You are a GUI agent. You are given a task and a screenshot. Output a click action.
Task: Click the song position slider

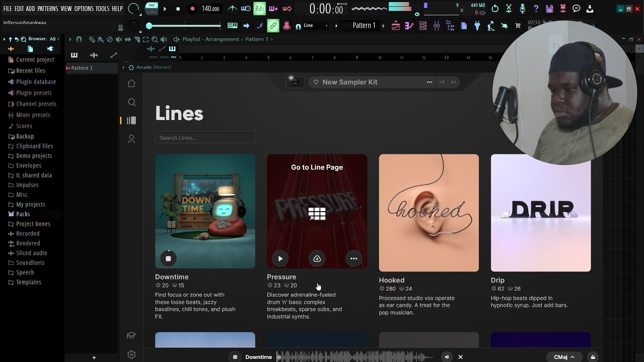tap(184, 26)
